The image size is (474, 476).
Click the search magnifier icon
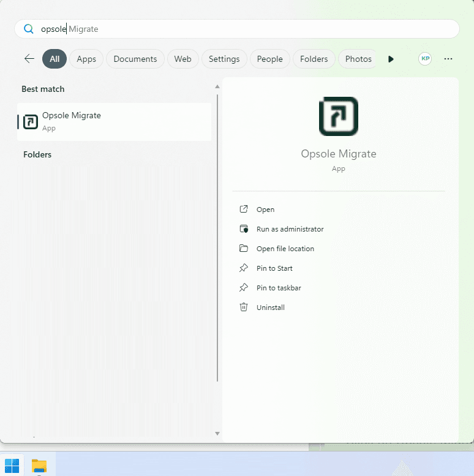[x=29, y=29]
